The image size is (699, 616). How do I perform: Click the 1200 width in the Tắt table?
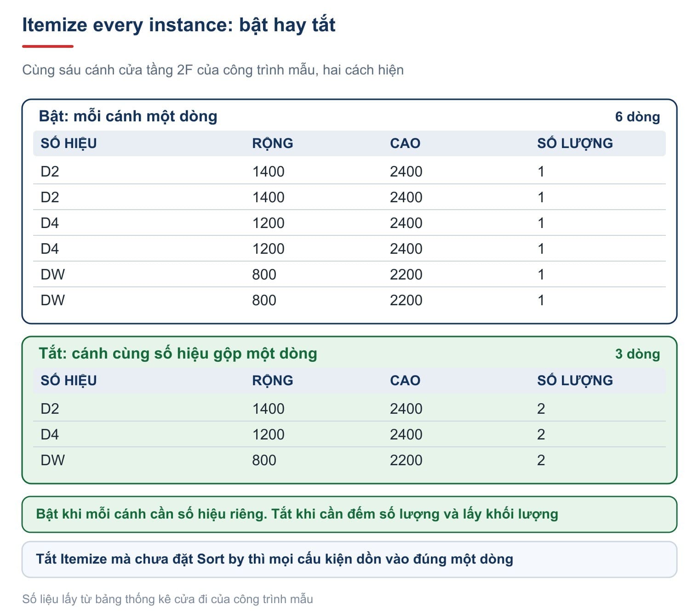click(x=268, y=434)
